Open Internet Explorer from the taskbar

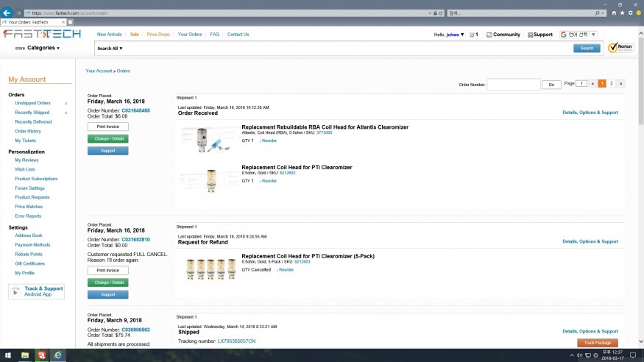(x=58, y=355)
